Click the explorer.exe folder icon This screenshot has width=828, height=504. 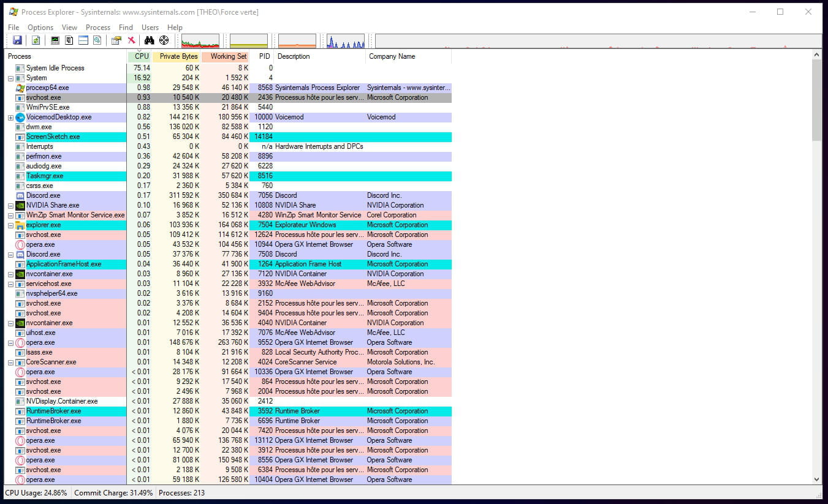[20, 225]
